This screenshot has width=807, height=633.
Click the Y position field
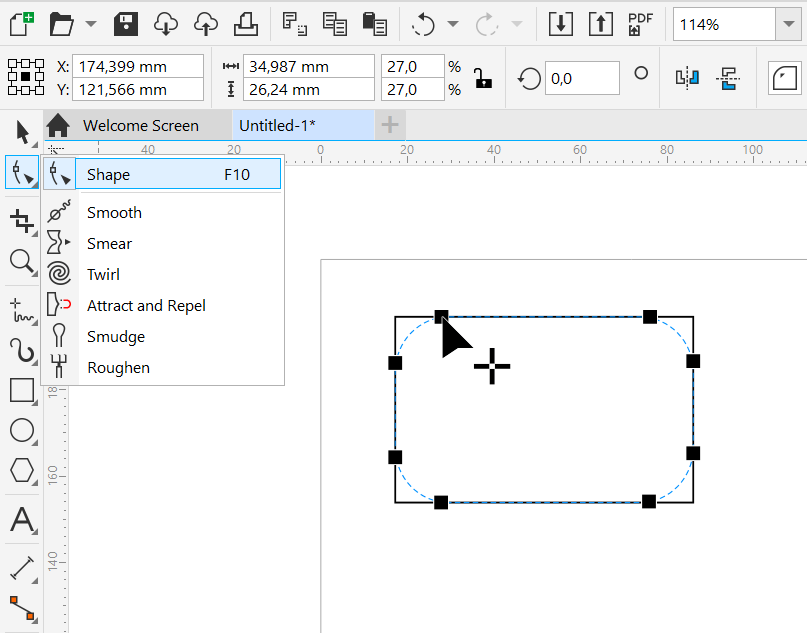coord(138,90)
